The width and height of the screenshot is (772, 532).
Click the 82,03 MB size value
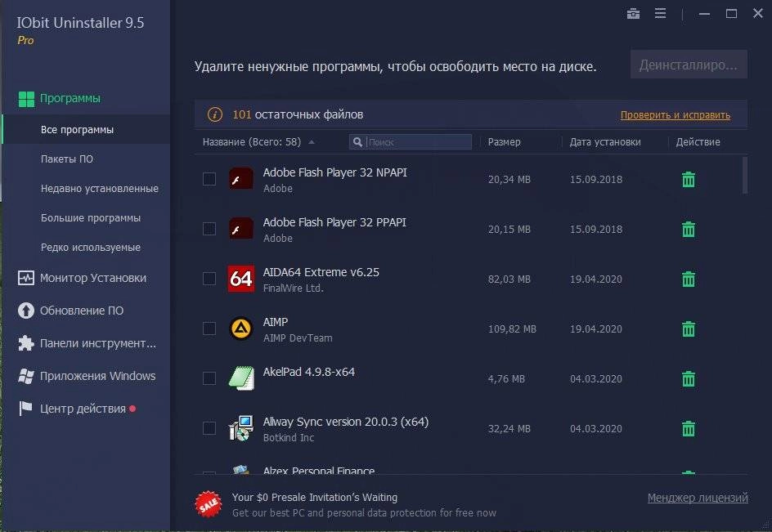(509, 279)
